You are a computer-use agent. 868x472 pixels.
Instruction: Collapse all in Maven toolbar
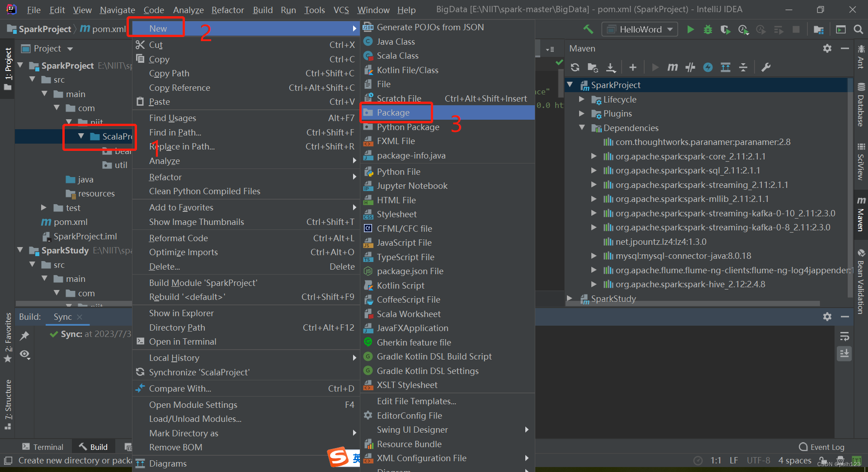pyautogui.click(x=743, y=67)
